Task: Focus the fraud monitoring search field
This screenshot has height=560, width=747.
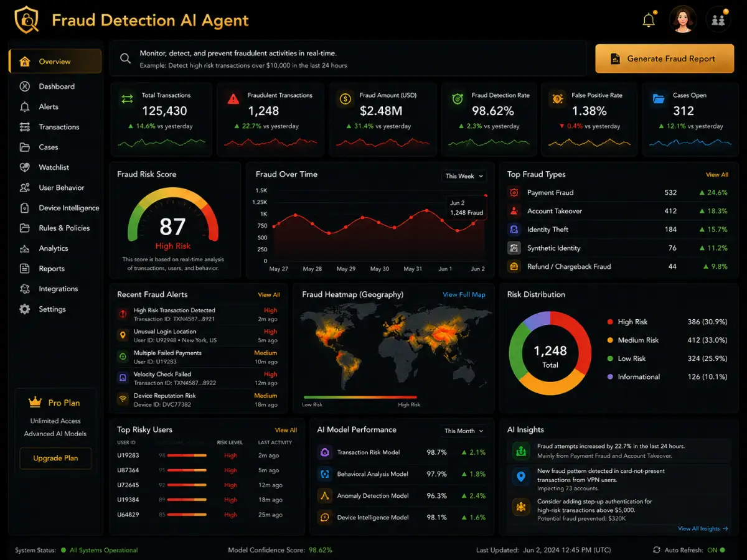Action: point(348,58)
